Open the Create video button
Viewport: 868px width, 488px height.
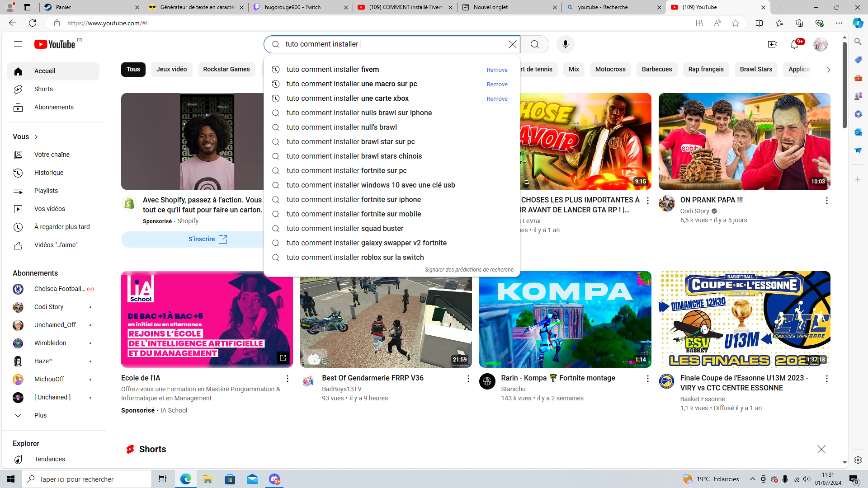click(773, 44)
